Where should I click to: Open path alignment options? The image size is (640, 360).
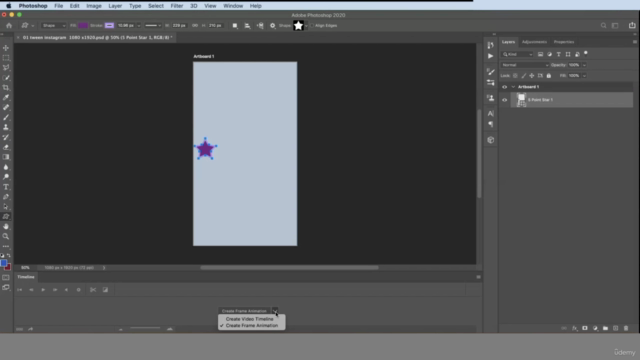[x=247, y=25]
